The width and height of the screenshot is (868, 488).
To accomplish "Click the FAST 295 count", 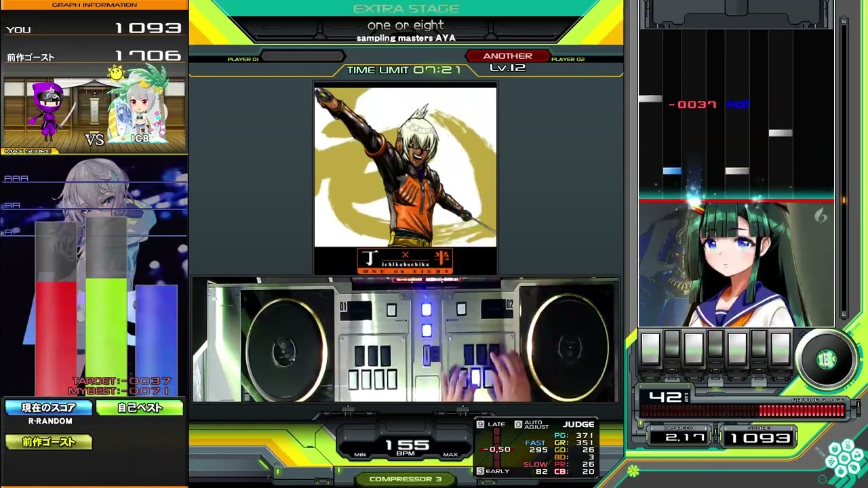I will (537, 447).
